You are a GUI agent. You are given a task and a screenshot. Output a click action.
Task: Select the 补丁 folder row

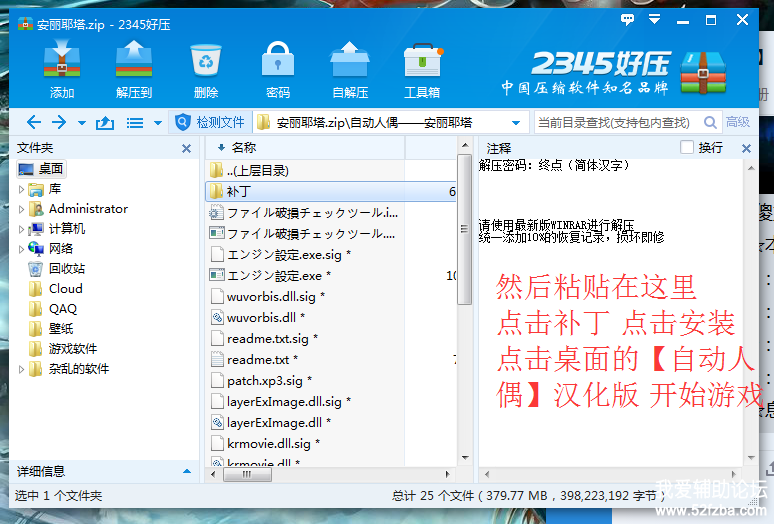331,191
